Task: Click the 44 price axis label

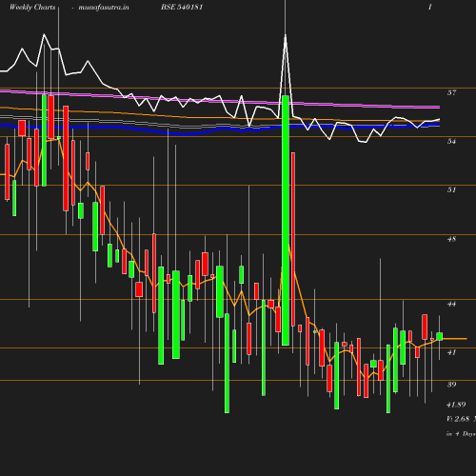Action: (x=451, y=304)
